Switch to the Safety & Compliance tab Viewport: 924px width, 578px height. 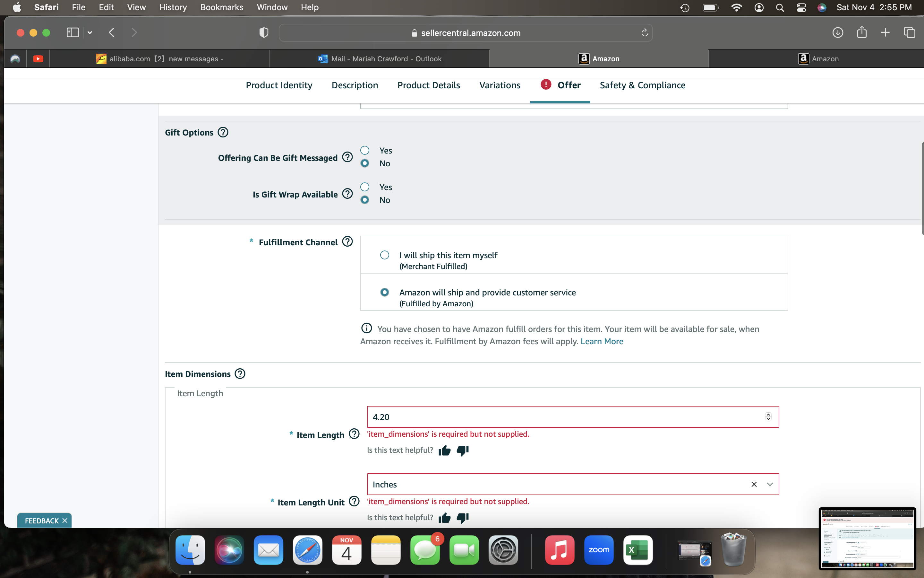tap(642, 85)
